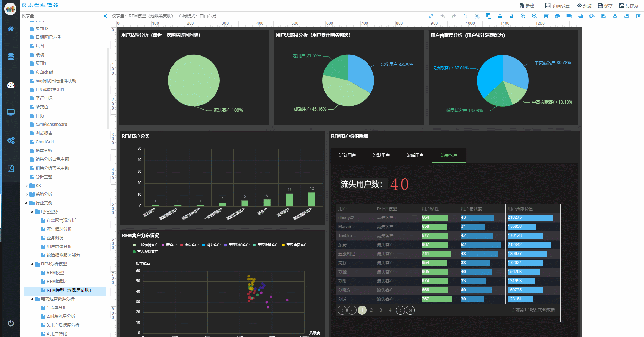Click the 保存 save button
This screenshot has width=644, height=337.
[x=605, y=6]
